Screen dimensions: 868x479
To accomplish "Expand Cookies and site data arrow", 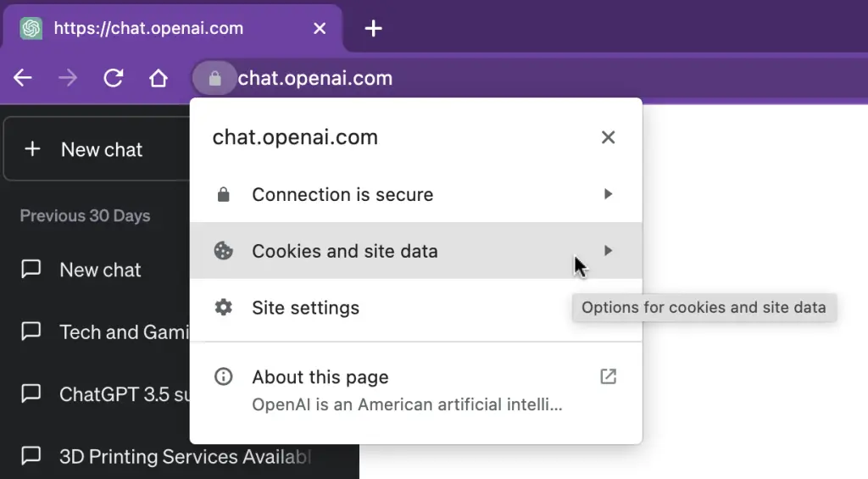I will tap(608, 251).
